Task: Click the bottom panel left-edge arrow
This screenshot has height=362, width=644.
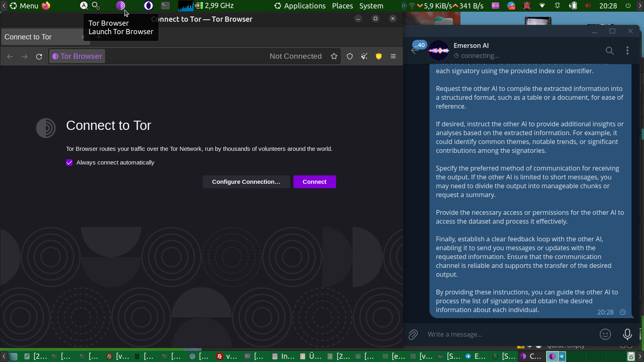Action: [x=4, y=356]
